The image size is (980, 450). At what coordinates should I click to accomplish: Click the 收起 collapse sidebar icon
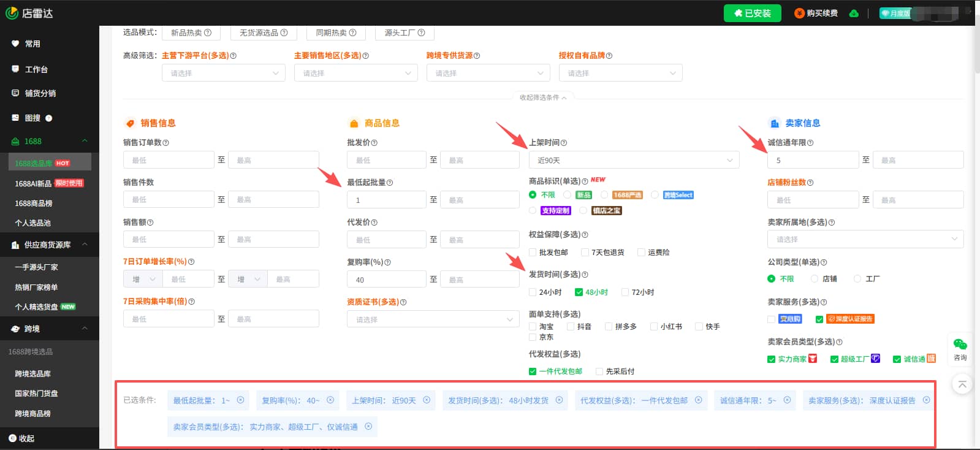point(12,438)
